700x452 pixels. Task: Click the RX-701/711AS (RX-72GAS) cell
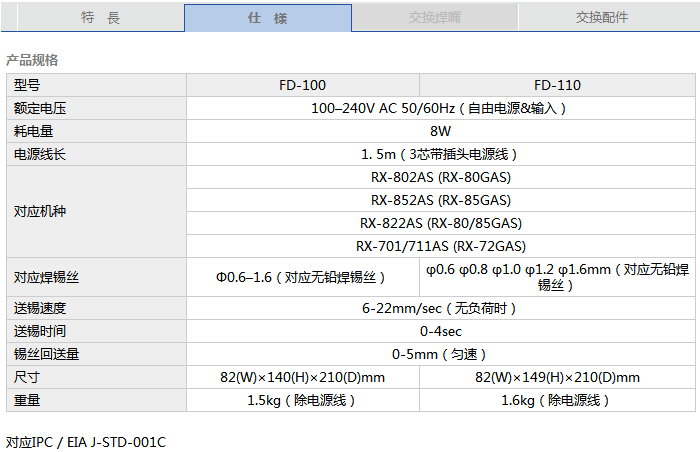(x=441, y=246)
